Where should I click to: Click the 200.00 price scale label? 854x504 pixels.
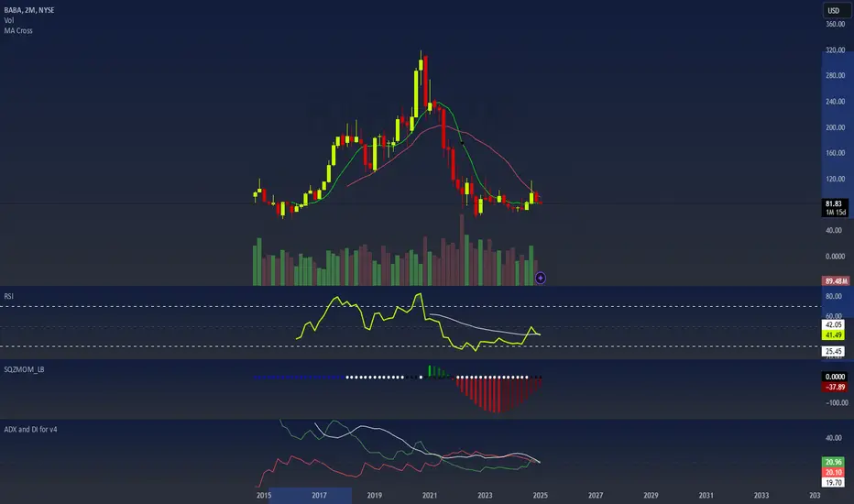[x=835, y=127]
